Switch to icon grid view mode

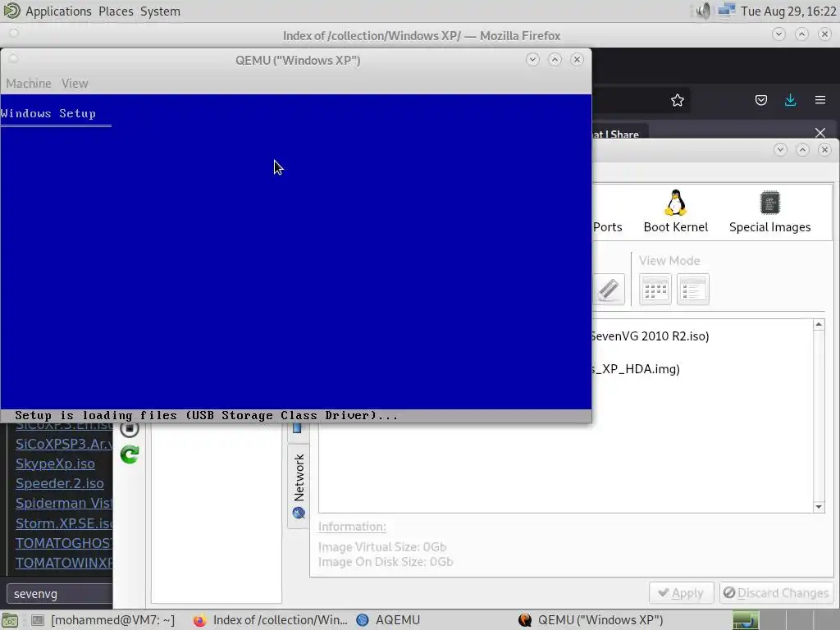[x=655, y=290]
